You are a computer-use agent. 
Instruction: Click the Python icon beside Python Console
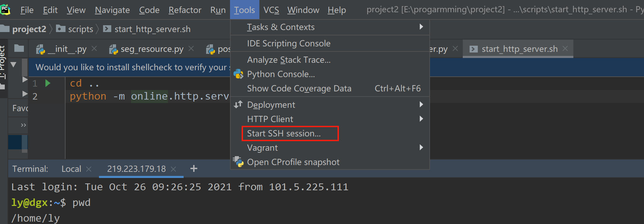[238, 74]
